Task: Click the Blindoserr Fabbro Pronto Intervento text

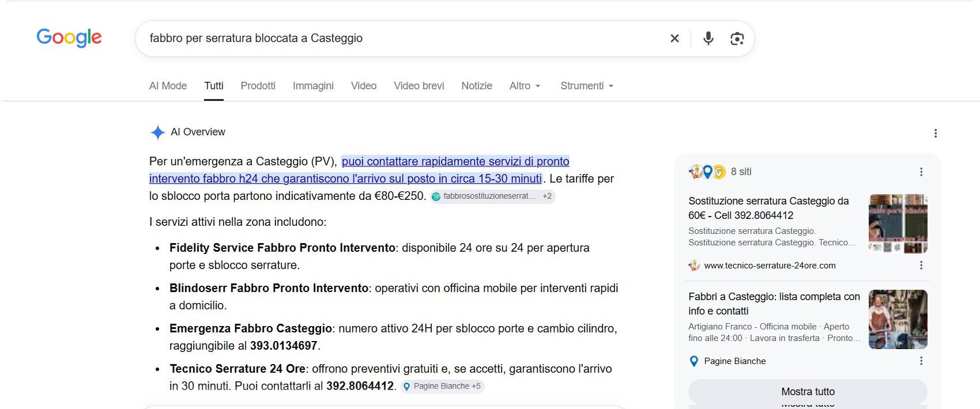Action: 269,288
